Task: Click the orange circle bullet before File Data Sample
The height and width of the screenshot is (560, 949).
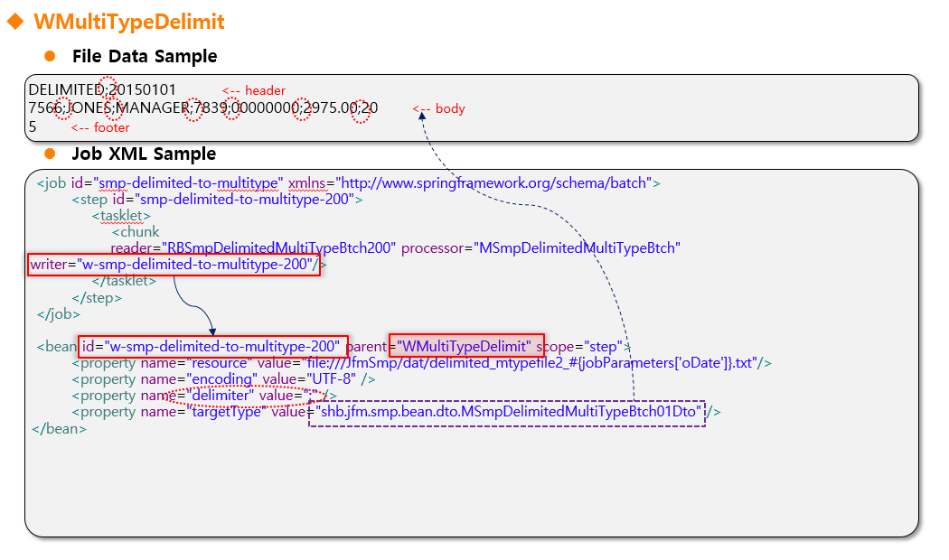Action: point(51,56)
